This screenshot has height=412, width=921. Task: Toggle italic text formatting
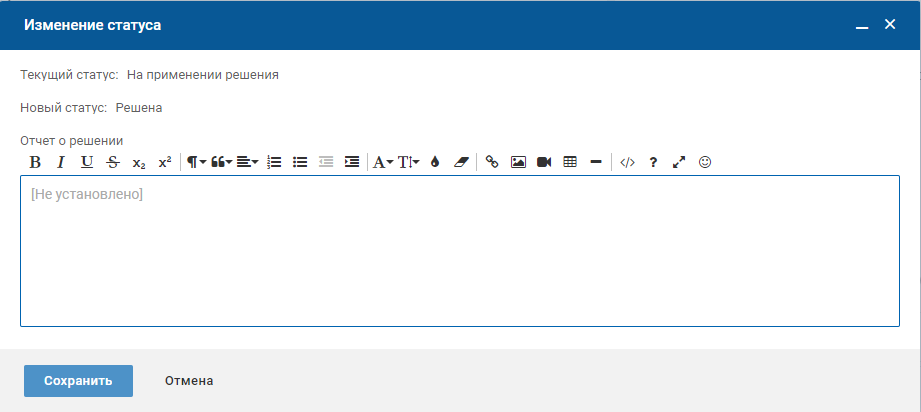pyautogui.click(x=60, y=162)
